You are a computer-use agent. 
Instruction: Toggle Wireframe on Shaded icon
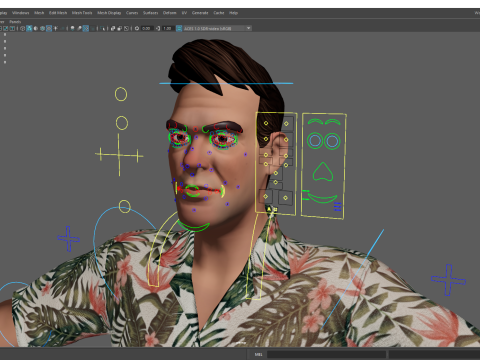[42, 28]
